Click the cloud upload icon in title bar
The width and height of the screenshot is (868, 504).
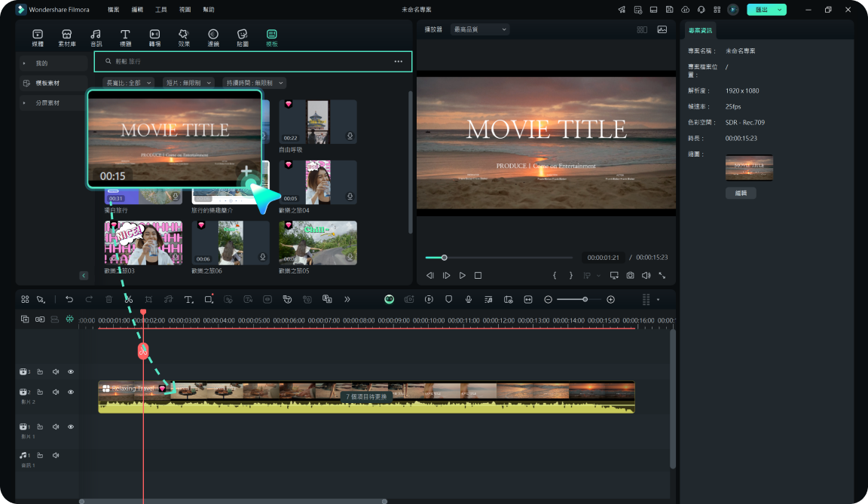click(686, 9)
